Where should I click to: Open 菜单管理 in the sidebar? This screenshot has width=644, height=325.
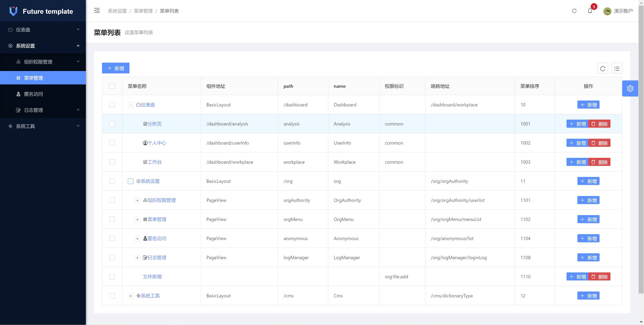tap(43, 78)
